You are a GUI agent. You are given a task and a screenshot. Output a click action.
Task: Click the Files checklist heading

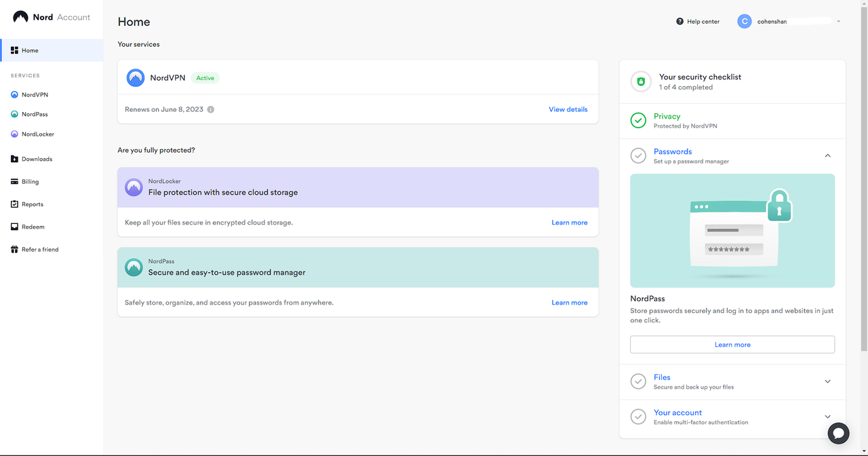coord(662,377)
